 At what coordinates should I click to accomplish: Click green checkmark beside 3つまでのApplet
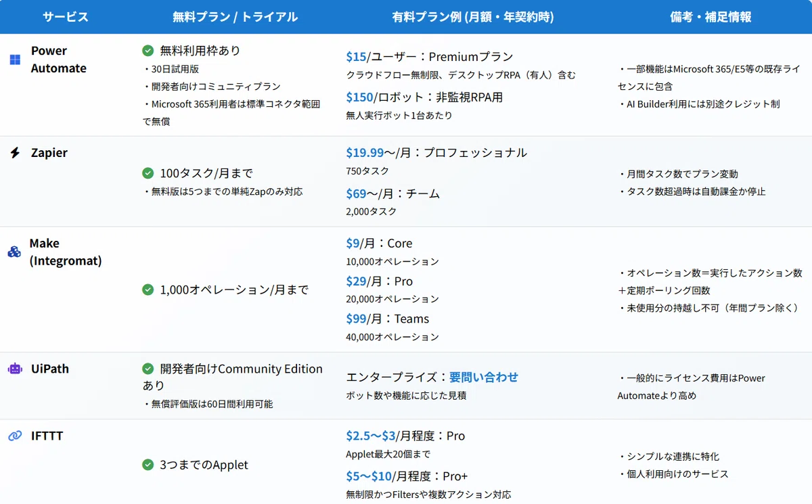pos(148,465)
